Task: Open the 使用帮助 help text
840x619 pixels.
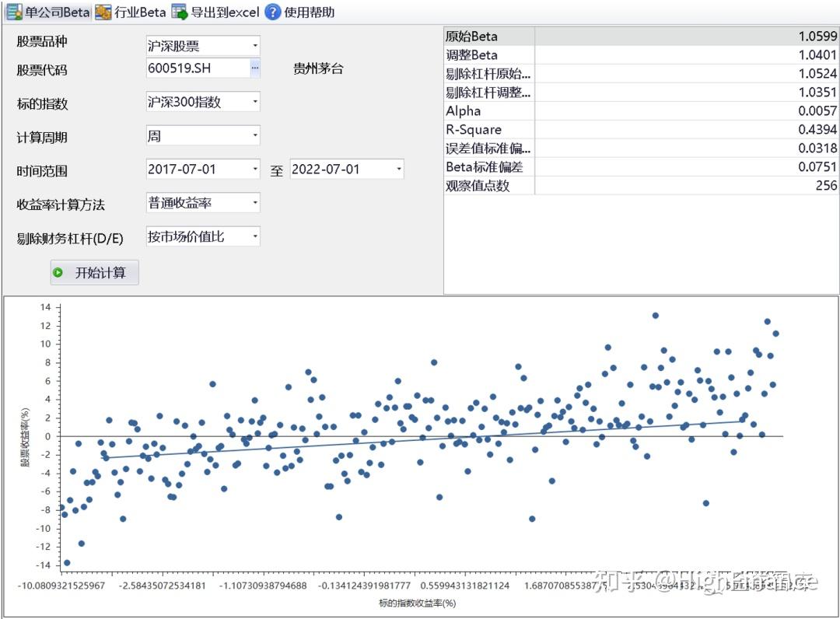Action: 309,12
